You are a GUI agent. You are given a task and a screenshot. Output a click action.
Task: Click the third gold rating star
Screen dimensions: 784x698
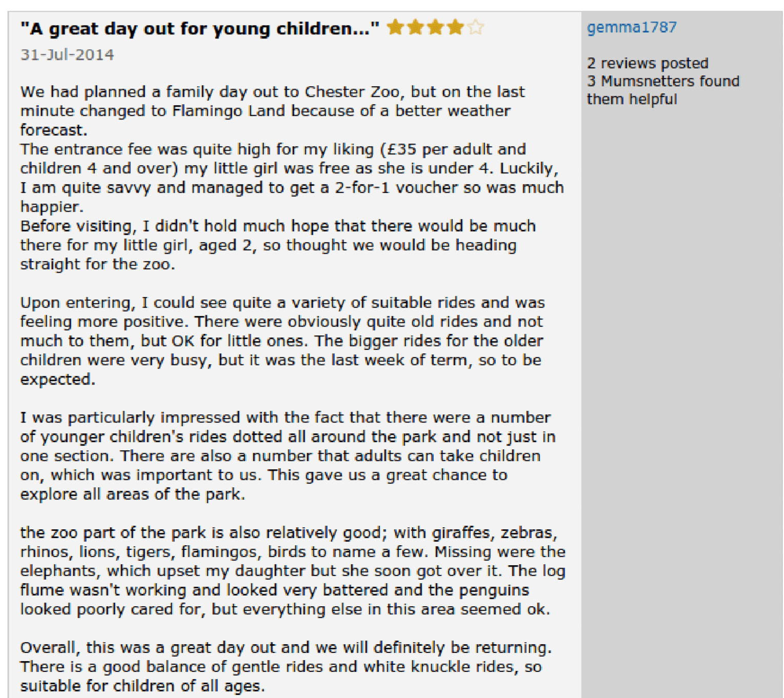click(x=435, y=27)
